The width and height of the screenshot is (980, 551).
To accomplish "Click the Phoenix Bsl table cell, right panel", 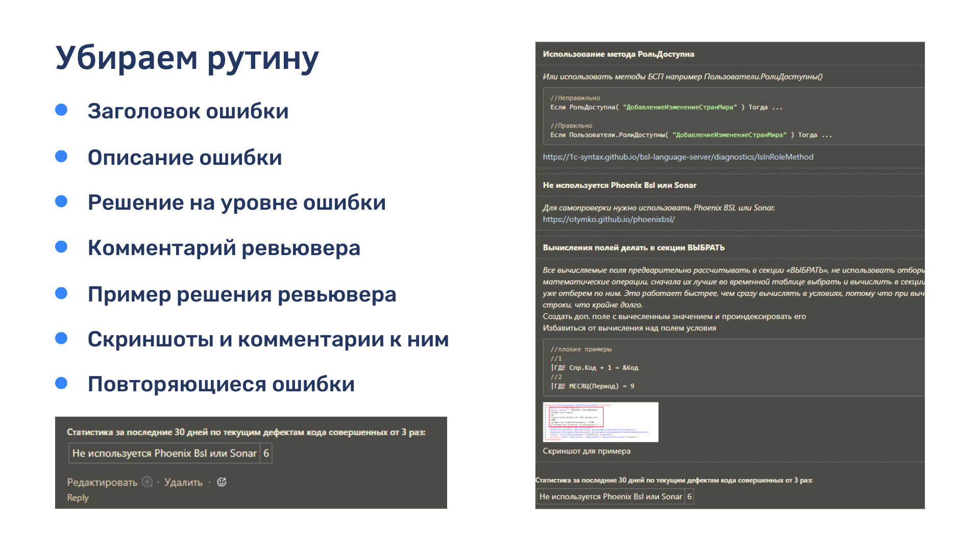I will click(x=610, y=496).
